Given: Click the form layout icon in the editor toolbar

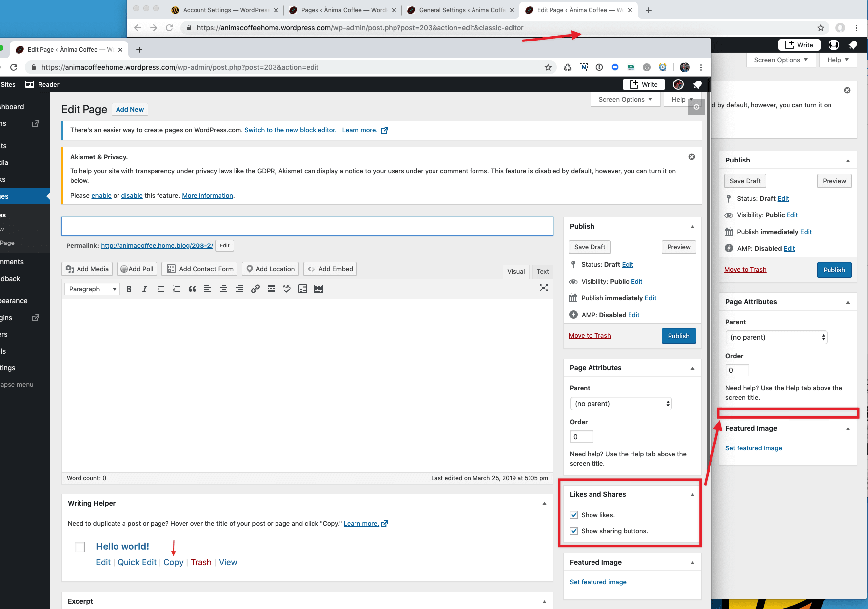Looking at the screenshot, I should point(303,289).
